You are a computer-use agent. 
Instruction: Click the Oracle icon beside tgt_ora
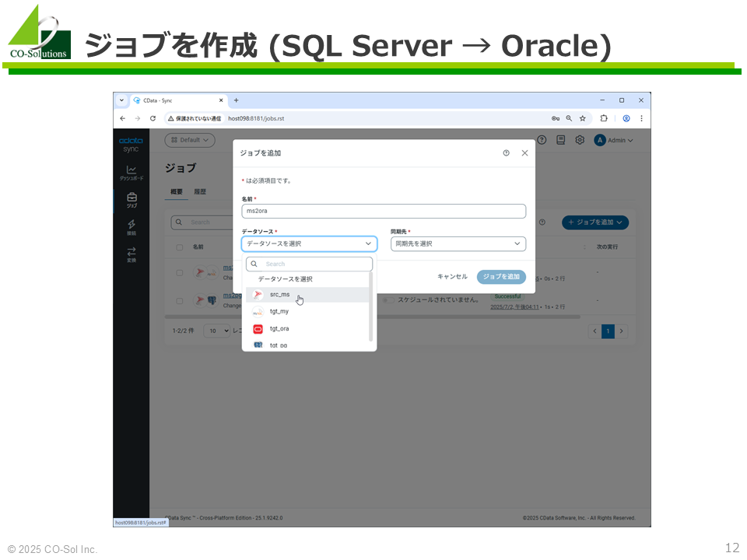[258, 329]
